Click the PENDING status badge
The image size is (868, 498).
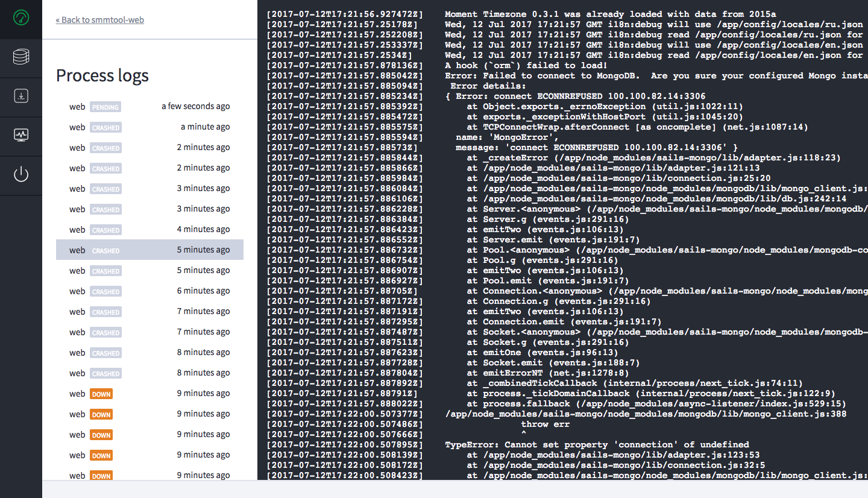pyautogui.click(x=105, y=107)
